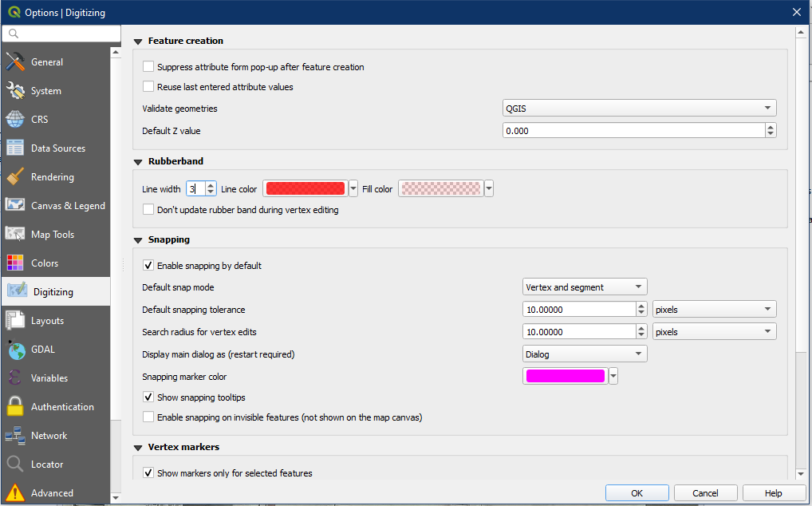Open the CRS globe icon

(15, 120)
